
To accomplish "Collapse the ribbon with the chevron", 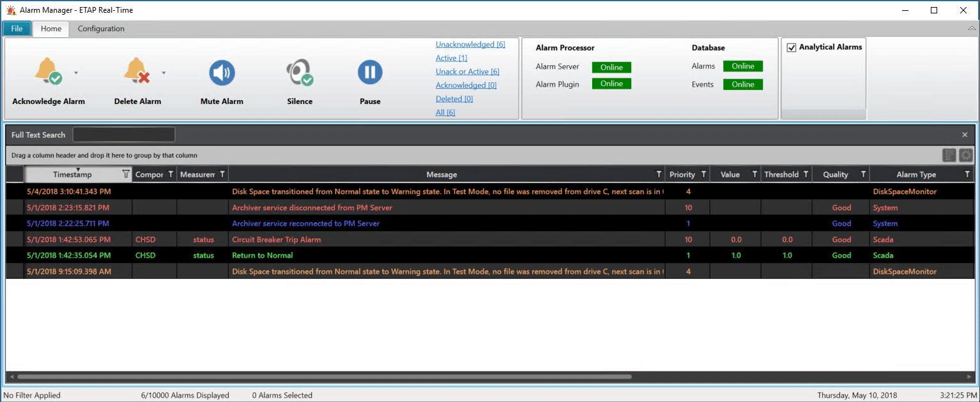I will [971, 29].
